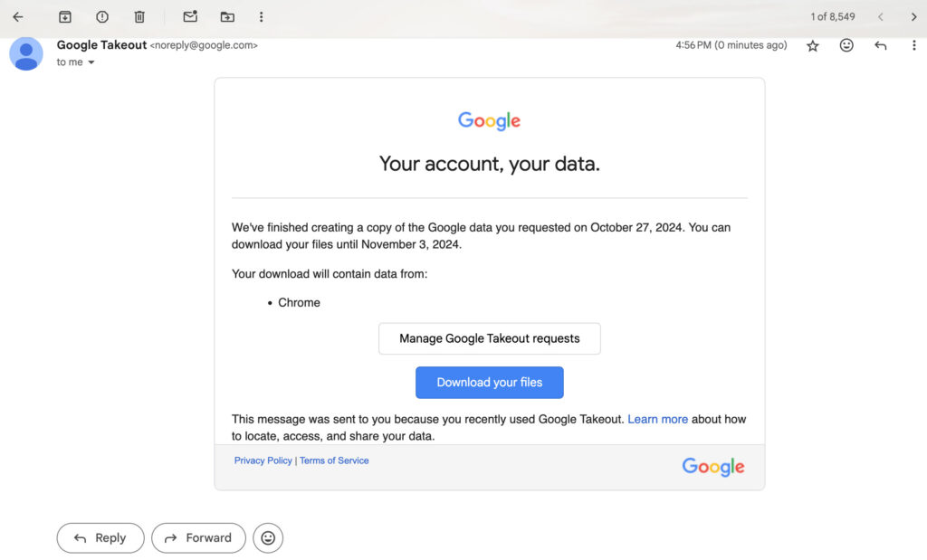Click the Google logo in the email body
The width and height of the screenshot is (927, 560).
[x=489, y=120]
